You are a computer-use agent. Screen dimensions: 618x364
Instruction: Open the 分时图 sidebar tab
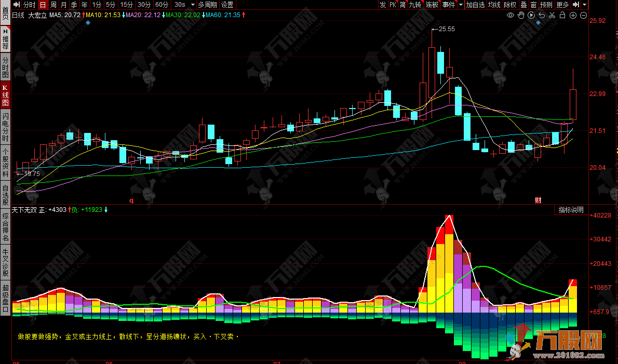[6, 68]
